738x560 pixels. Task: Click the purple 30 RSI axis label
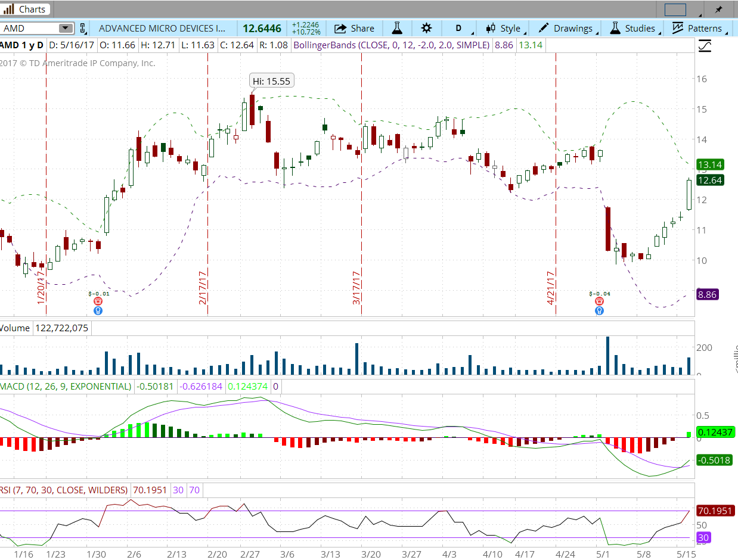click(704, 537)
